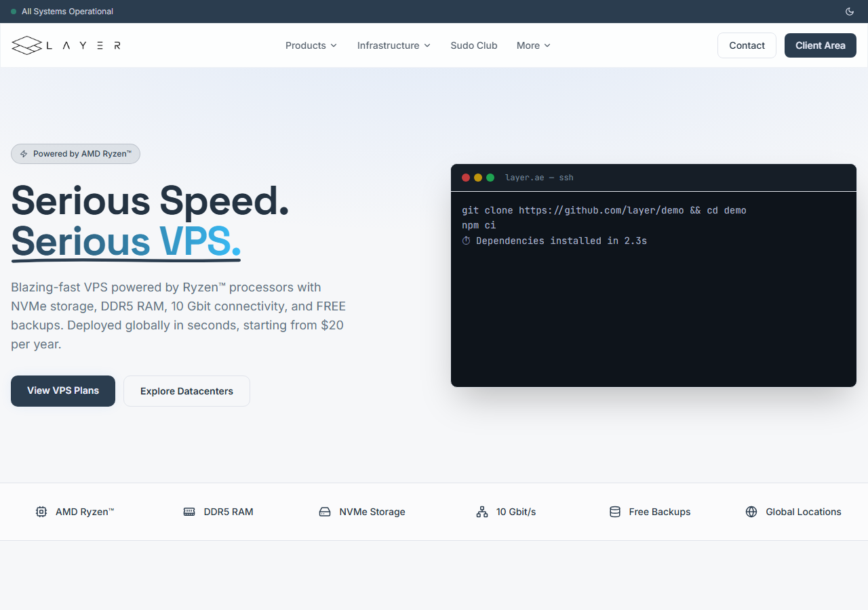Click the 'NVMe Storage' feature label
The image size is (868, 610).
372,512
